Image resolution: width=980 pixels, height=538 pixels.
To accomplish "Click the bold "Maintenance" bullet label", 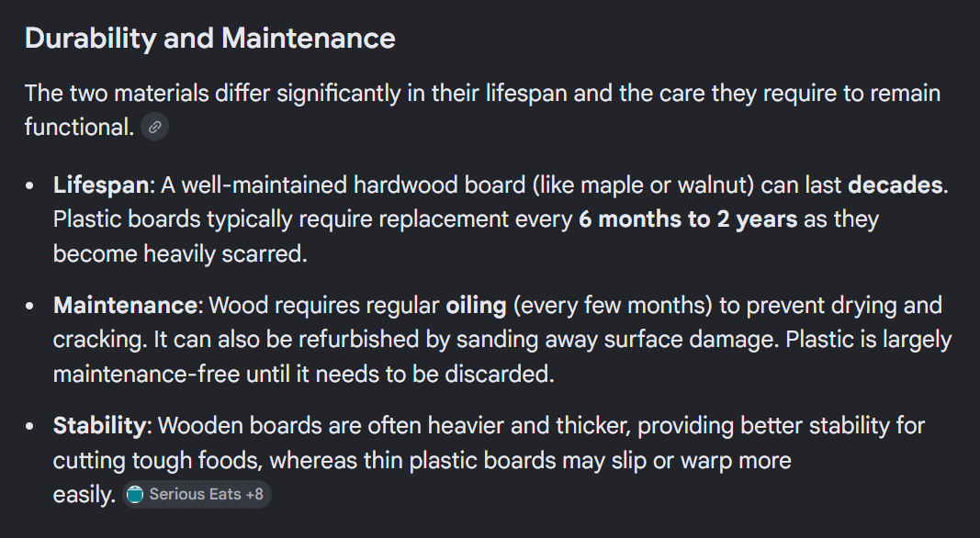I will 124,305.
